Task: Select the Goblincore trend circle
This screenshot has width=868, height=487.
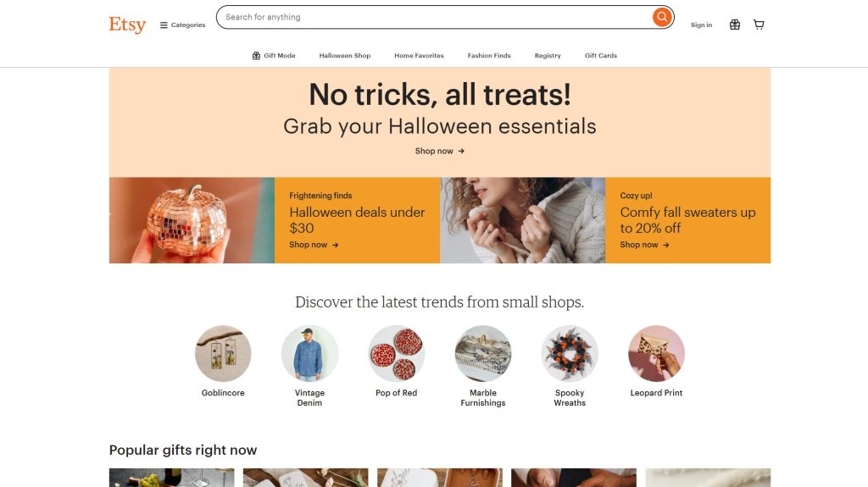Action: coord(223,354)
